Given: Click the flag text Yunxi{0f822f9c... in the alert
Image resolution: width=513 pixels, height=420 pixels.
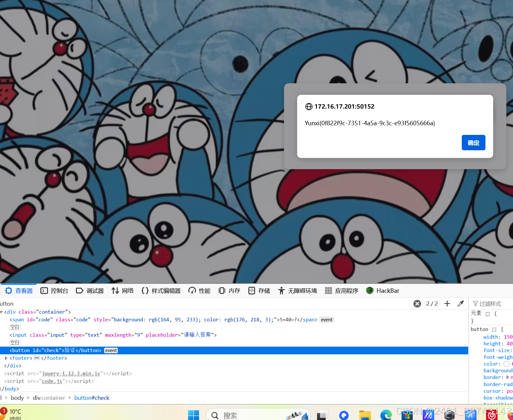Looking at the screenshot, I should (370, 123).
